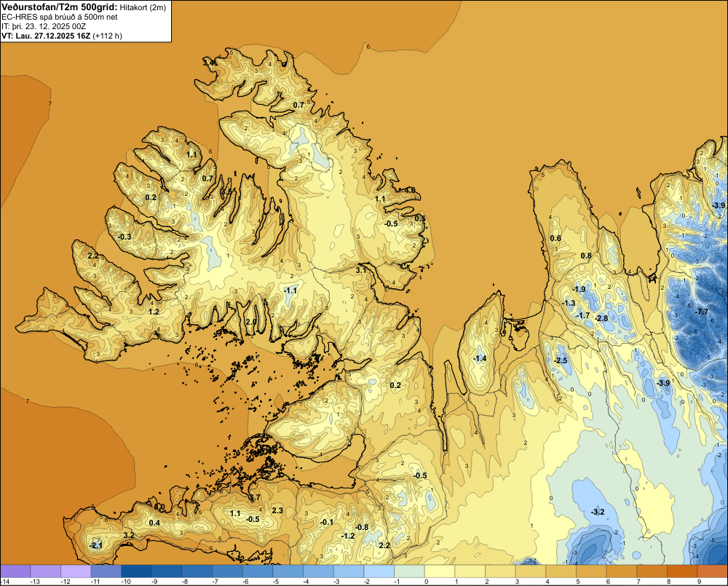Click the legend swatch between 6 and 7
Image resolution: width=728 pixels, height=586 pixels.
pos(622,571)
